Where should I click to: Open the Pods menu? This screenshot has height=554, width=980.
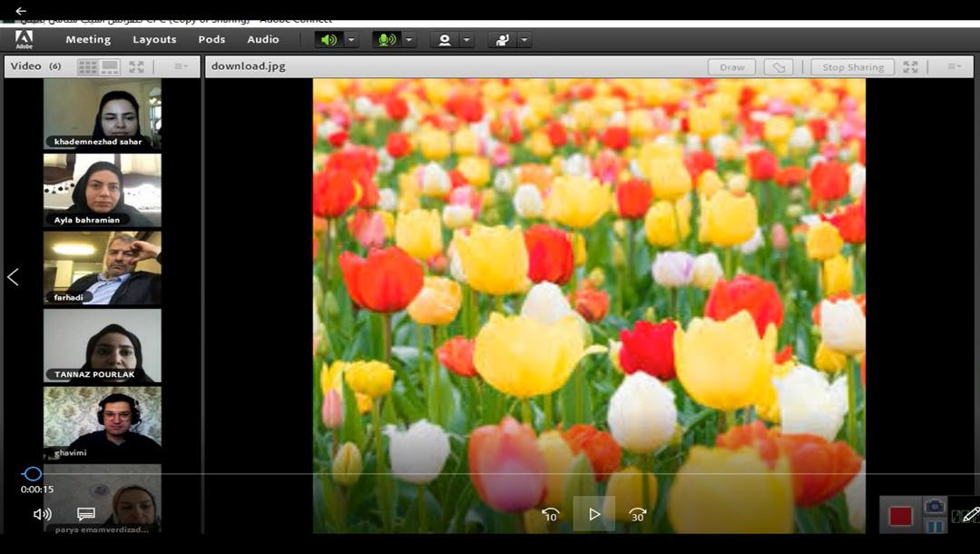(211, 40)
